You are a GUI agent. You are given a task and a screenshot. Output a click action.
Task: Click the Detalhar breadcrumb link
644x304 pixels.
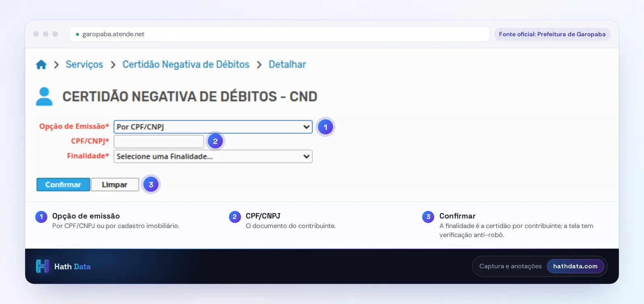(x=287, y=64)
